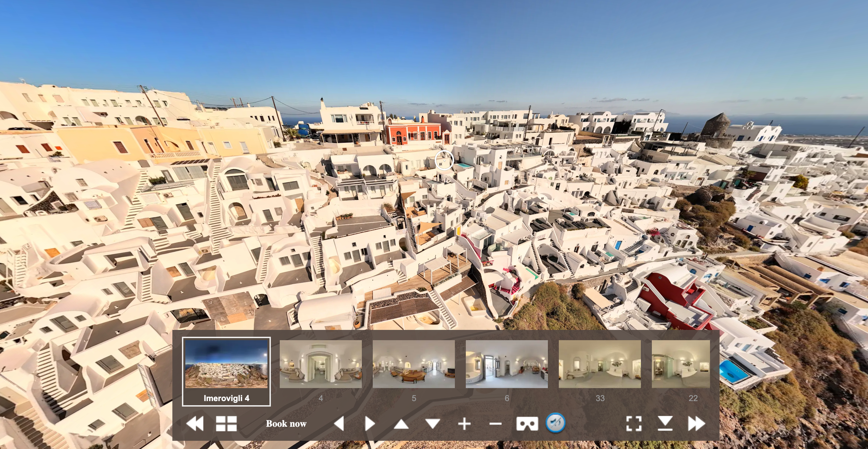Image resolution: width=868 pixels, height=449 pixels.
Task: Enter VR cardboard viewing mode
Action: [x=527, y=423]
